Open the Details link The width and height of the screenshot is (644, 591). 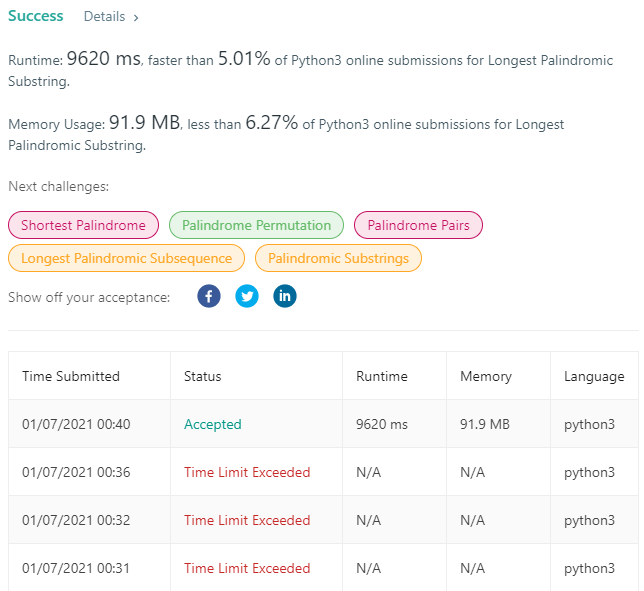click(x=104, y=16)
